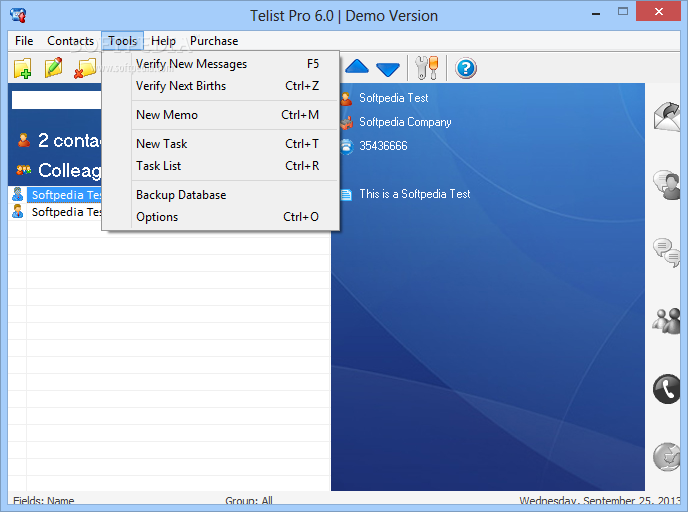Click the blue down arrow icon
The width and height of the screenshot is (688, 512).
click(388, 69)
